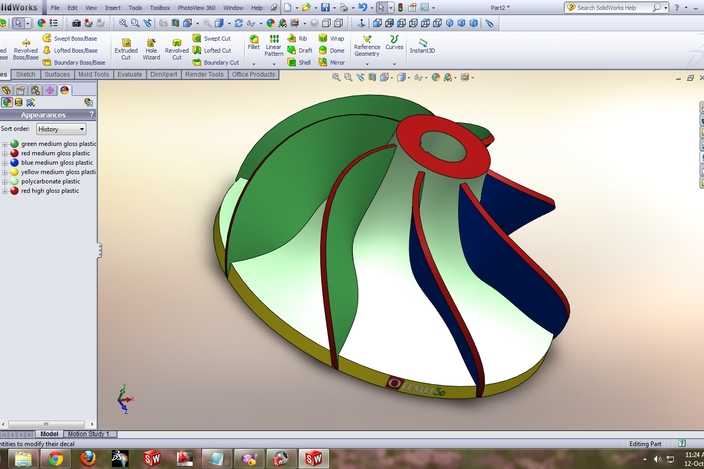704x469 pixels.
Task: Select the Extruded Cut tool
Action: tap(126, 49)
